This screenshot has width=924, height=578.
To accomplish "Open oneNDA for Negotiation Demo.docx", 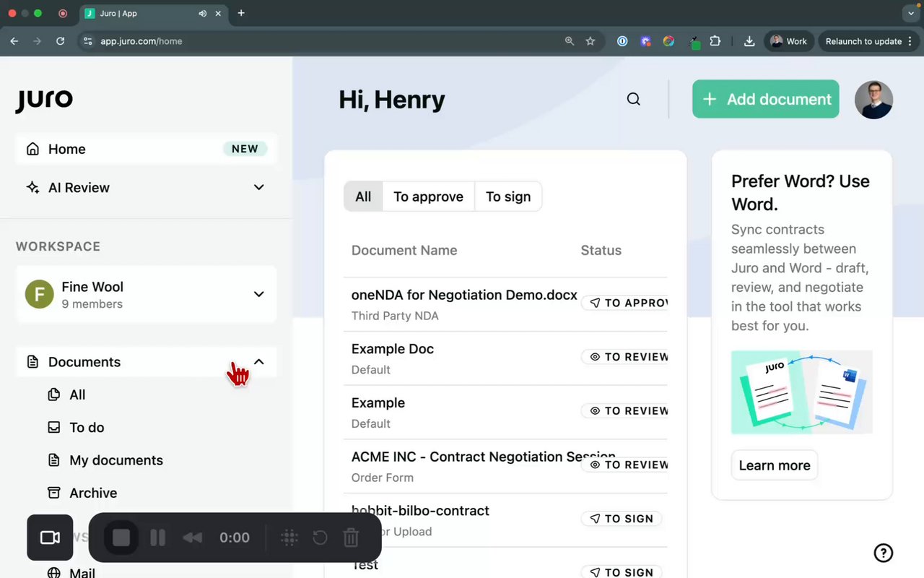I will (x=464, y=295).
